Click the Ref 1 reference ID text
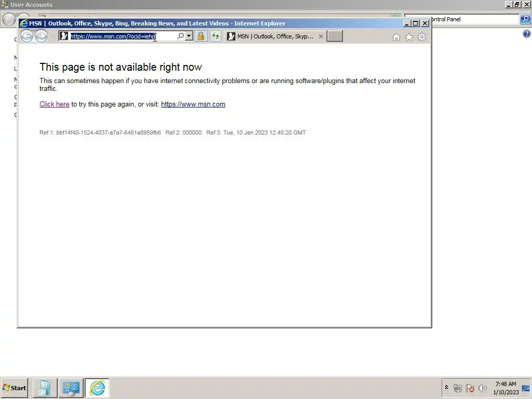Viewport: 532px width, 399px height. (x=100, y=132)
